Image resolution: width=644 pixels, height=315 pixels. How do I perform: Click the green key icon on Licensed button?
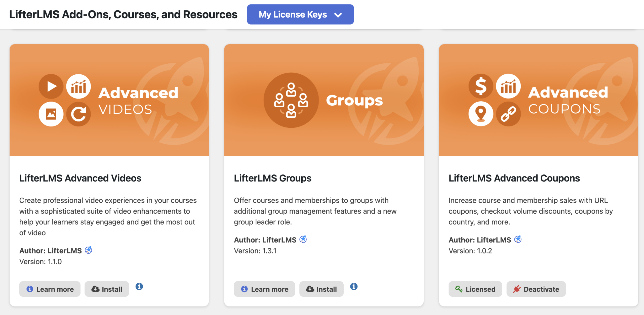coord(459,289)
